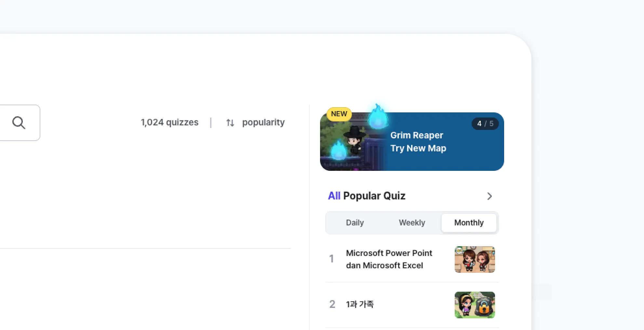Click the up-down sort arrows icon
The image size is (644, 330).
tap(230, 123)
